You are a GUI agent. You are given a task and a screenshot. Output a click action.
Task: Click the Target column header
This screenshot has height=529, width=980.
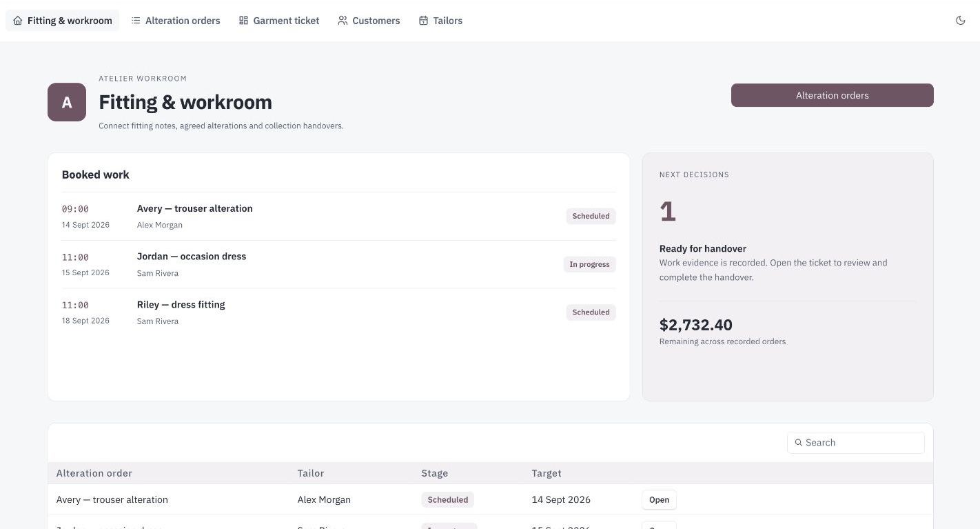547,473
